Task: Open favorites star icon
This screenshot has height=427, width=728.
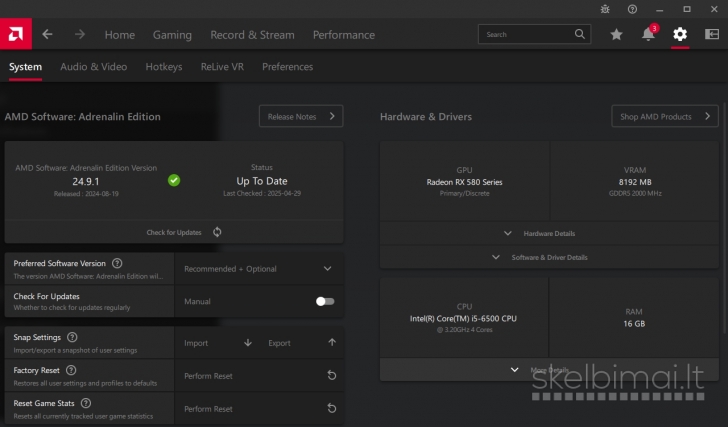Action: (616, 34)
